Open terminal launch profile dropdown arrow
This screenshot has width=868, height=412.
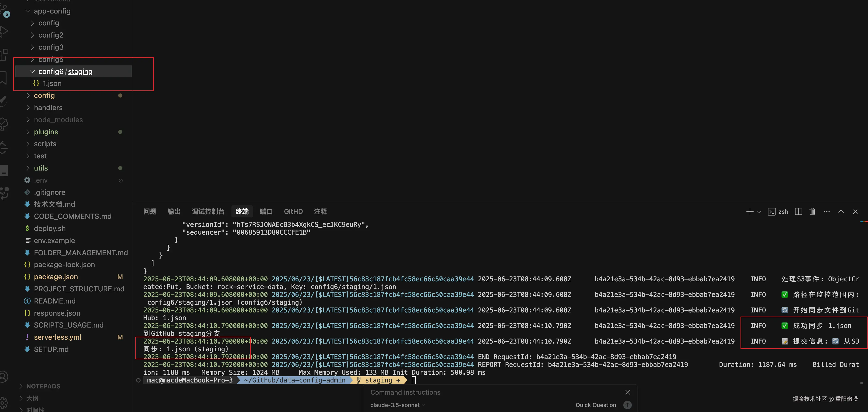tap(759, 212)
